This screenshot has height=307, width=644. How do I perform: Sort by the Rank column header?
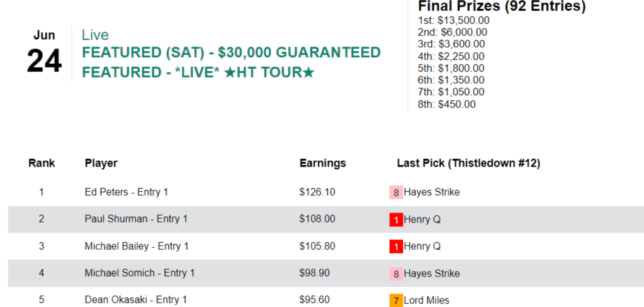click(42, 163)
